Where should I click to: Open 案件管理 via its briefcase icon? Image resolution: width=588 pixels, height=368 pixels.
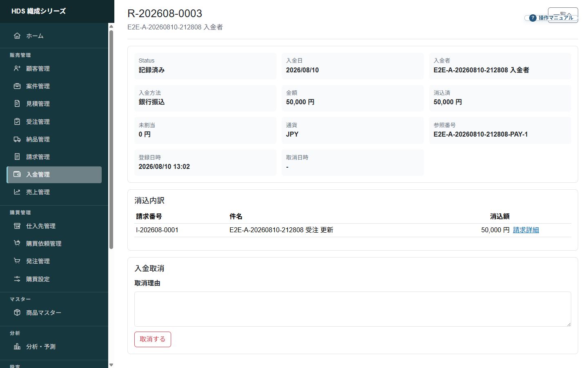click(17, 86)
